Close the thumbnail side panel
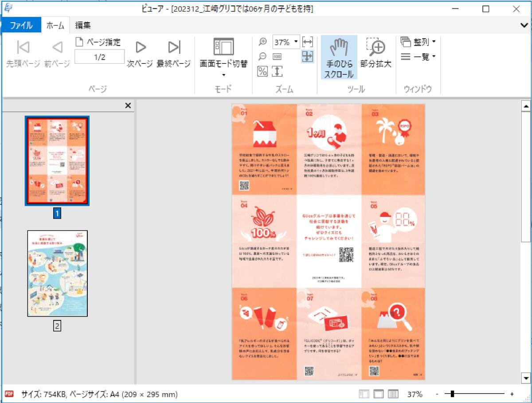 pyautogui.click(x=128, y=106)
